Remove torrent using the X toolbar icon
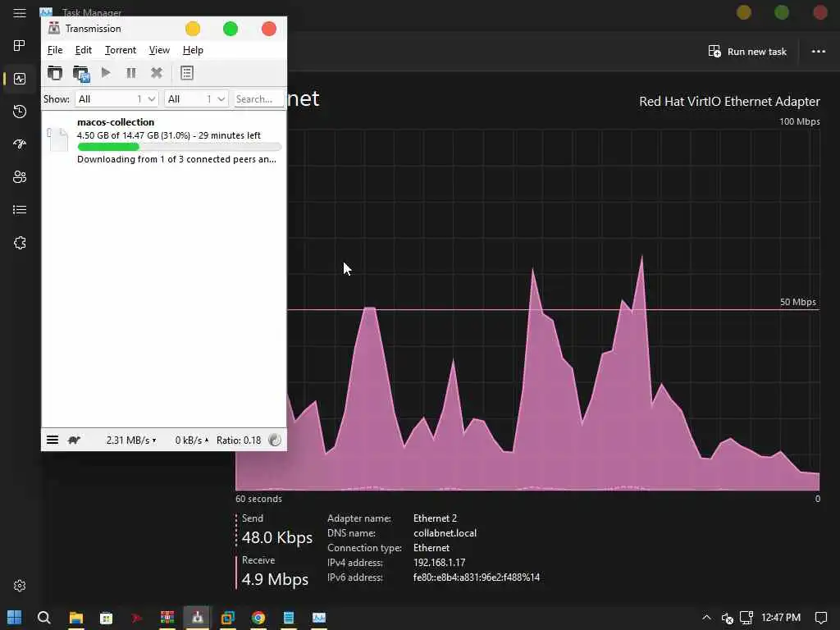Viewport: 840px width, 630px height. [x=157, y=73]
